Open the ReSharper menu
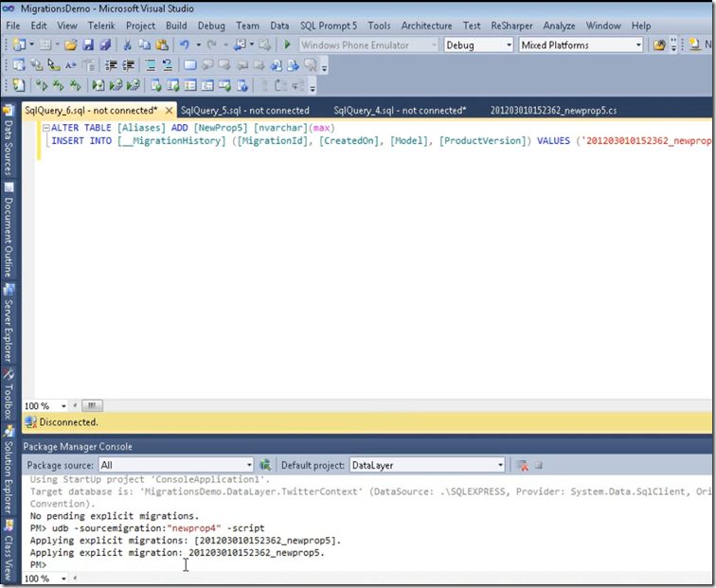Viewport: 716px width, 588px height. [511, 26]
